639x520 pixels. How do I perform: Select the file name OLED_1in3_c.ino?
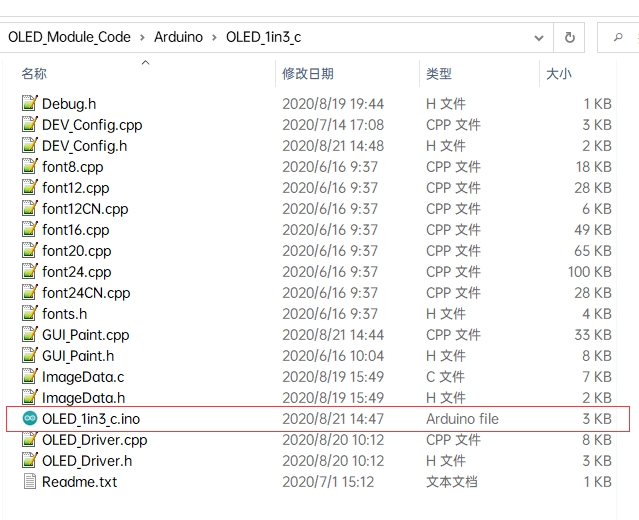(91, 419)
